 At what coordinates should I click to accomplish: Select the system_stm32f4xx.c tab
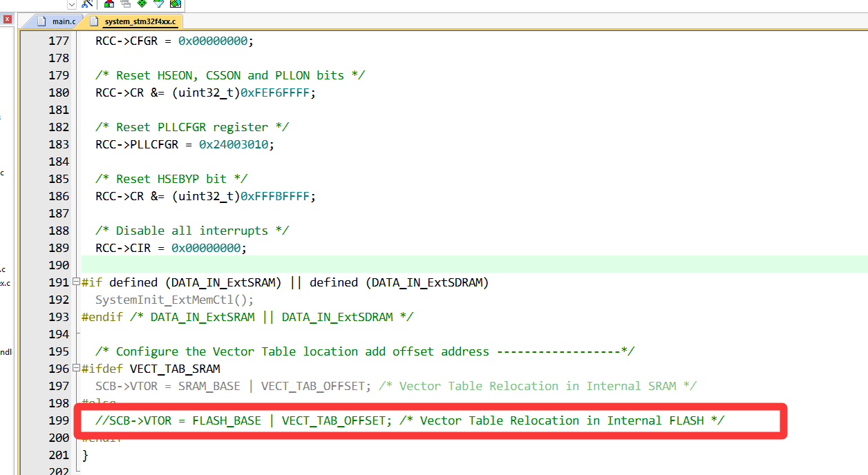(x=134, y=21)
